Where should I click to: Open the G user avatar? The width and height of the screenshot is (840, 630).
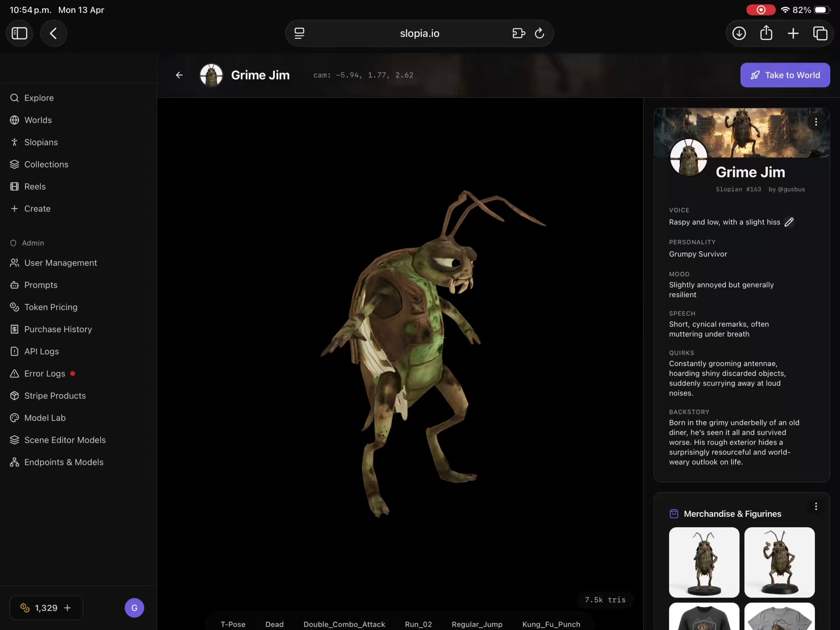(x=134, y=608)
